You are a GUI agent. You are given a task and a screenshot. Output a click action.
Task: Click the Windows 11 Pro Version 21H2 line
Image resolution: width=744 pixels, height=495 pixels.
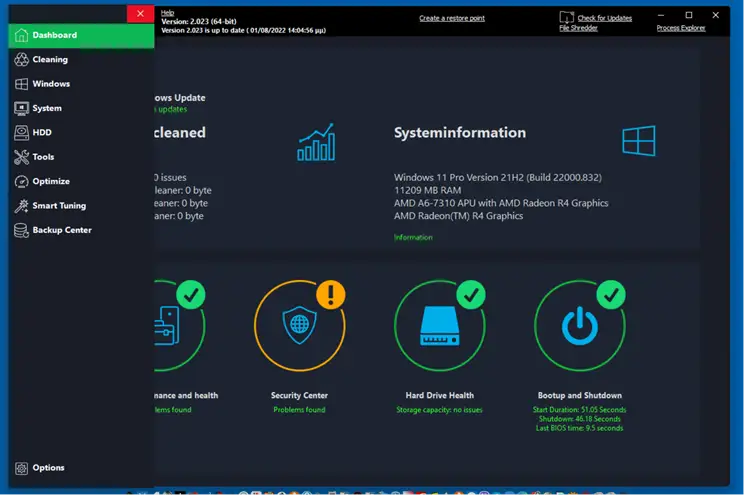(x=498, y=177)
